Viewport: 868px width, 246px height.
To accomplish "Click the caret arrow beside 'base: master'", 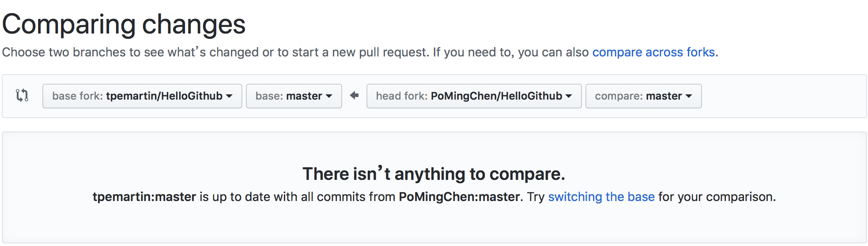I will (329, 96).
